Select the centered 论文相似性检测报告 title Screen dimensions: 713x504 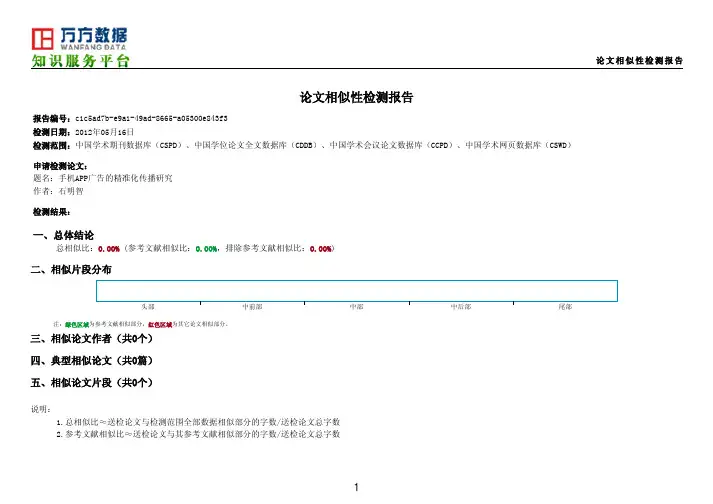pyautogui.click(x=357, y=99)
